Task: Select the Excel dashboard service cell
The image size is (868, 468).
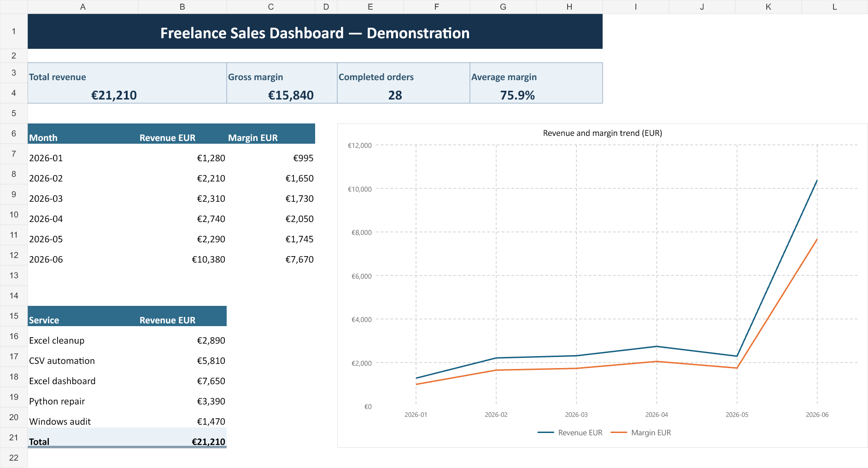Action: pyautogui.click(x=83, y=377)
